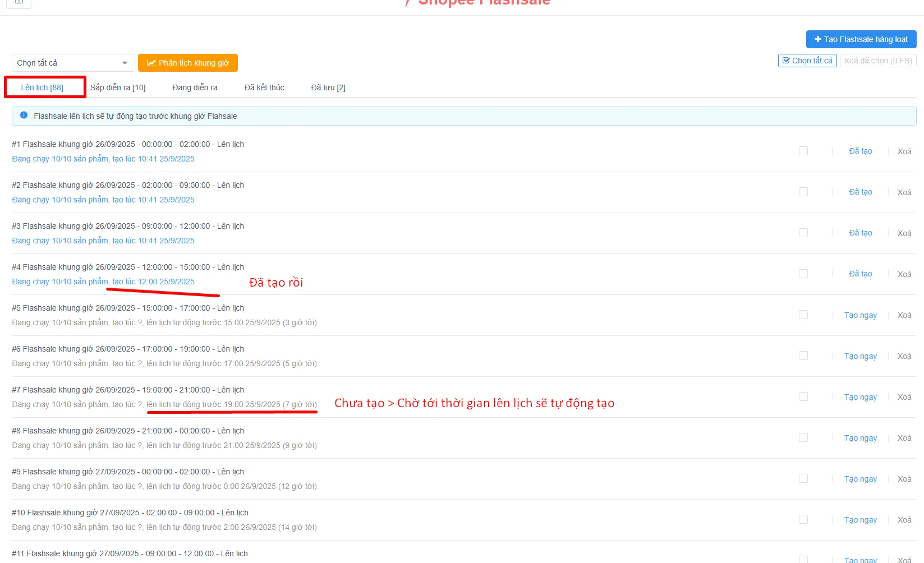924x563 pixels.
Task: Check the box for Flashsale #5
Action: click(803, 315)
